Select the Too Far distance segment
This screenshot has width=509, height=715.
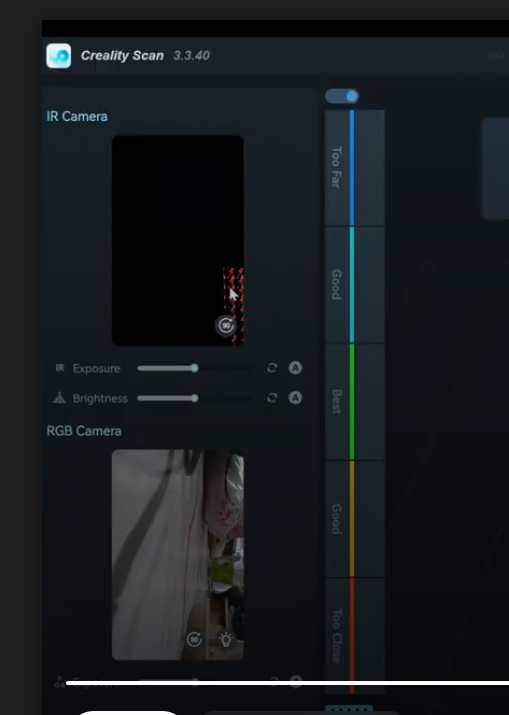point(354,168)
